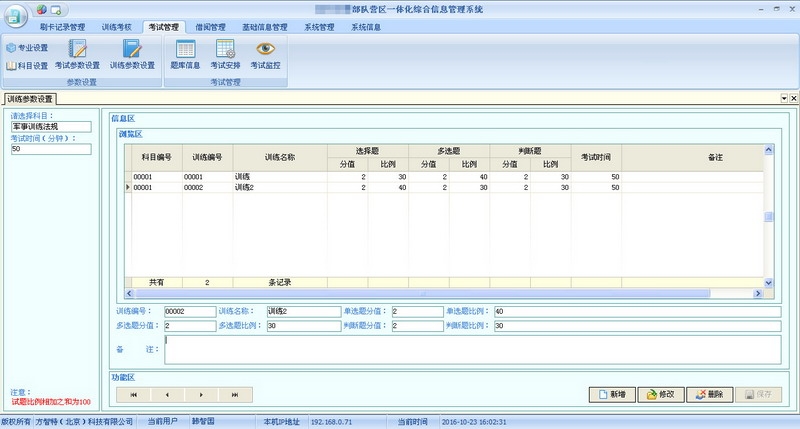Click the 选择题 header group
This screenshot has height=429, width=800.
coord(367,151)
